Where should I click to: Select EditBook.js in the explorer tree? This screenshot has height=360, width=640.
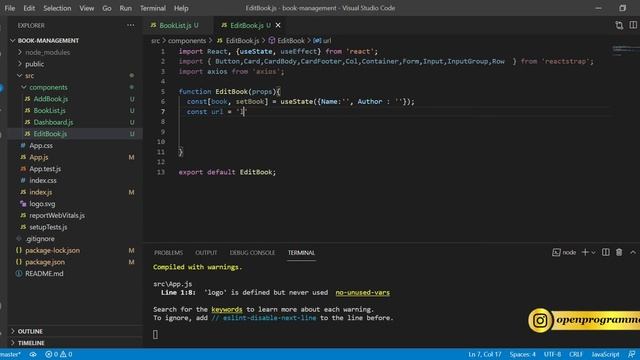50,134
